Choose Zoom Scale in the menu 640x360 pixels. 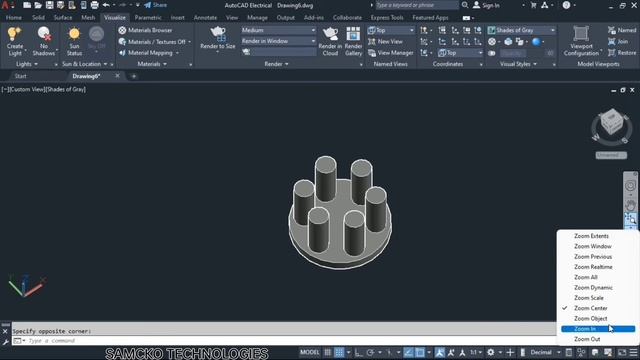[x=589, y=298]
